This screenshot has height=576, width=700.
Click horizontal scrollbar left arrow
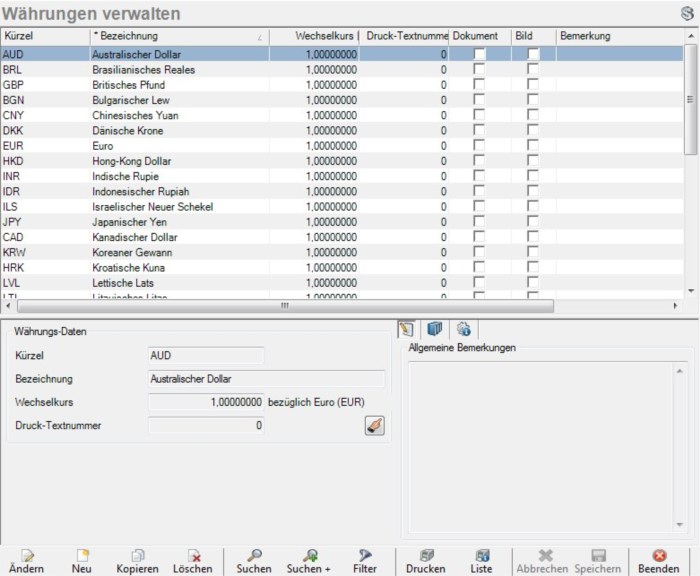point(8,306)
